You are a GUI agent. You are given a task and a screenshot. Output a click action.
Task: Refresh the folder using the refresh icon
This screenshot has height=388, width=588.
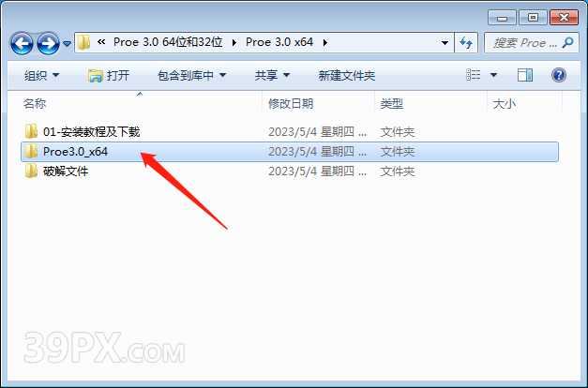click(466, 42)
